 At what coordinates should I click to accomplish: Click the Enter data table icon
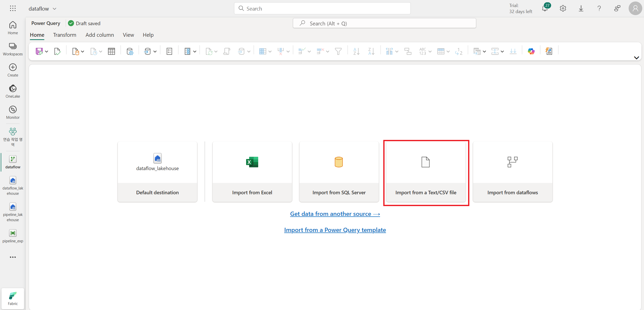(111, 51)
